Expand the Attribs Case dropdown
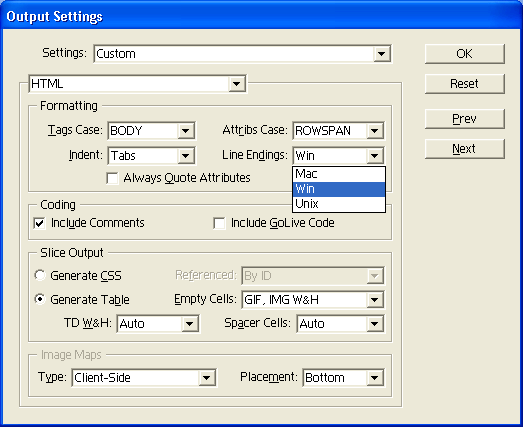This screenshot has height=427, width=523. (339, 131)
